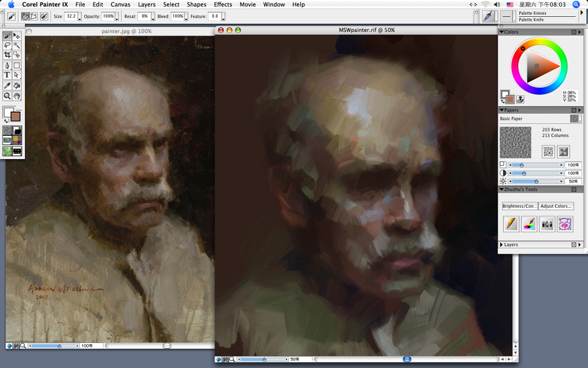Click the additional color swatch in Colors panel
This screenshot has width=588, height=368.
tap(510, 100)
